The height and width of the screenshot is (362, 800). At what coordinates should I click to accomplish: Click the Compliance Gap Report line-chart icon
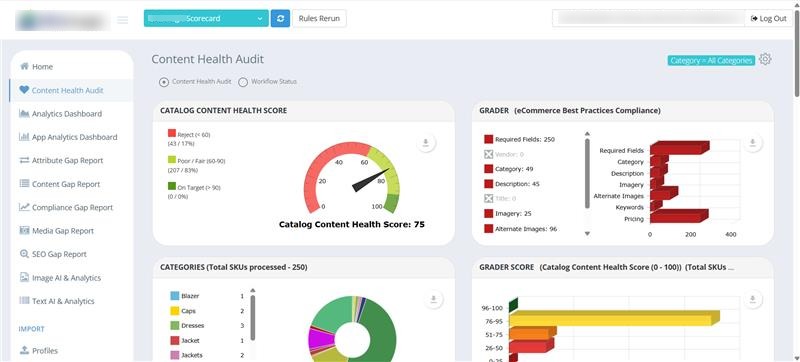point(24,207)
